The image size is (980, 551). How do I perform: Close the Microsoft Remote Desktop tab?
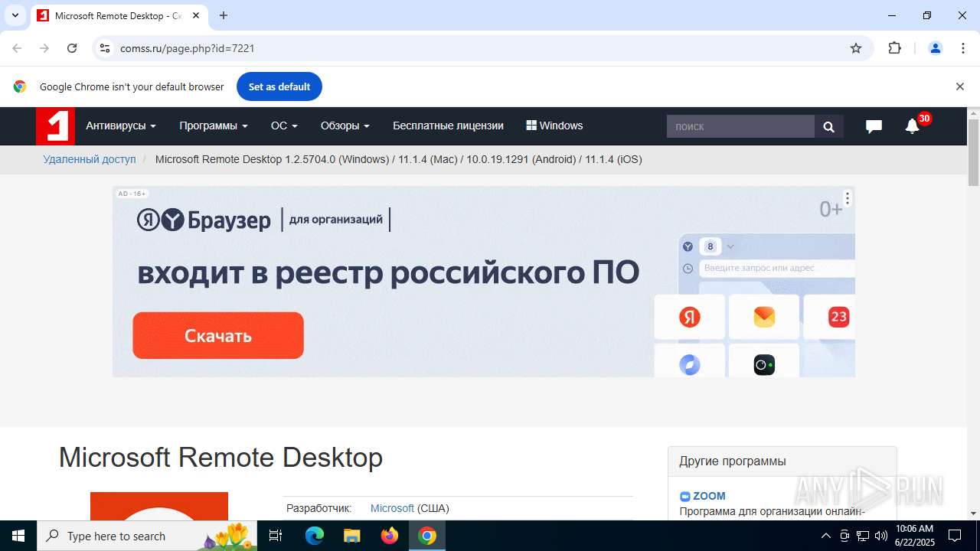pyautogui.click(x=196, y=15)
